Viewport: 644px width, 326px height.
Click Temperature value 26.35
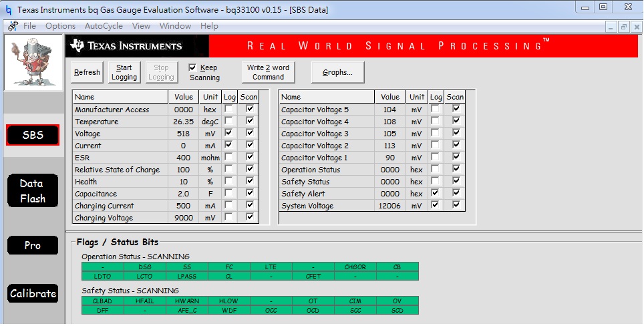184,122
